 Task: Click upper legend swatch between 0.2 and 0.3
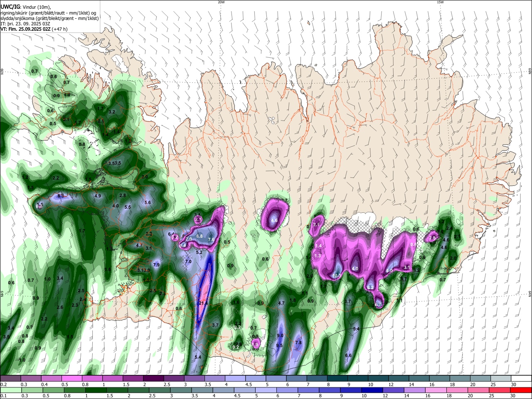click(10, 379)
